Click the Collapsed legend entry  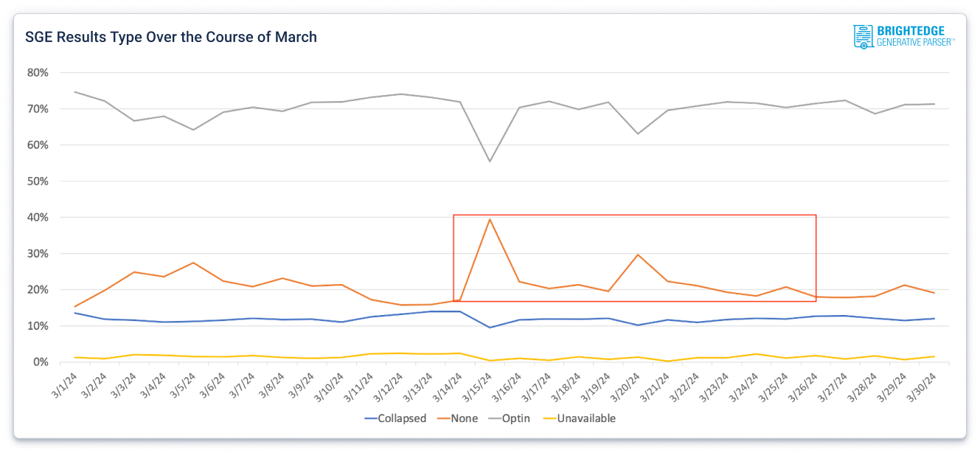402,418
